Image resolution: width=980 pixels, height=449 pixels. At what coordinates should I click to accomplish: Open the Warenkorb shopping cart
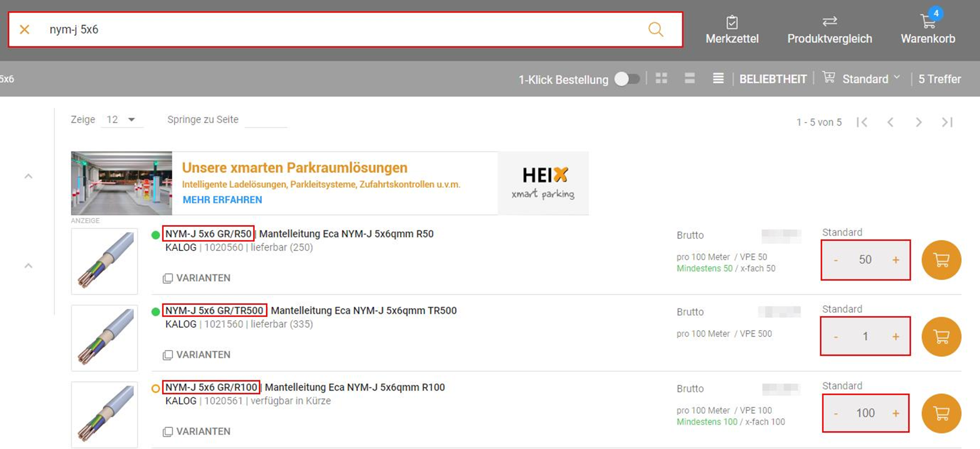coord(928,30)
